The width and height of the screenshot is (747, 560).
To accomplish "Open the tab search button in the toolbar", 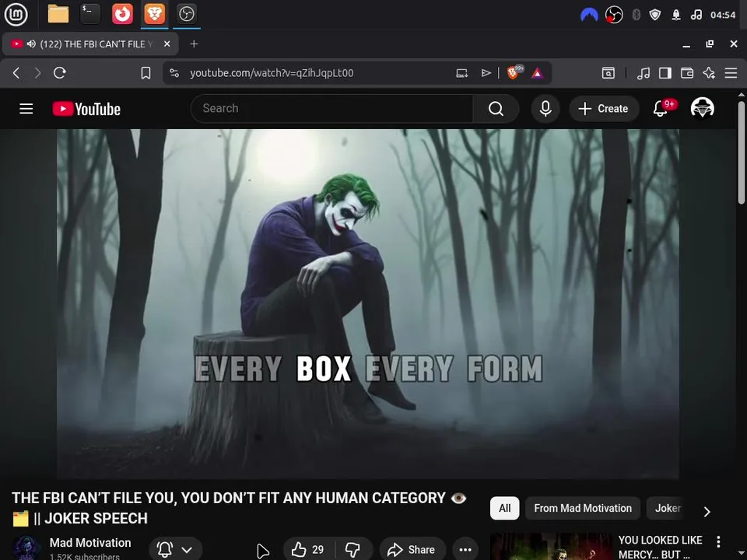I will tap(608, 73).
